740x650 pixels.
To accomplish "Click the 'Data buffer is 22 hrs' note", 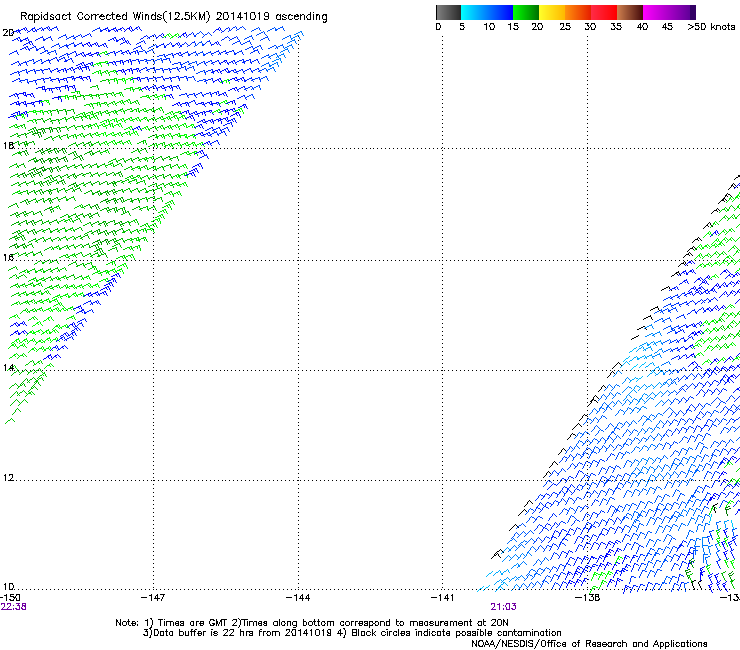I will coord(352,633).
